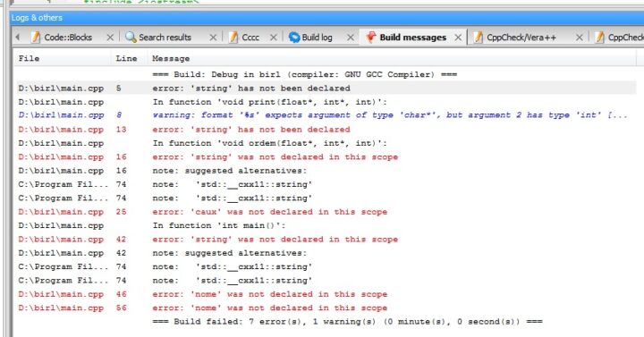Select line 16 suggested alternatives note
Image resolution: width=644 pixels, height=337 pixels.
click(x=325, y=171)
